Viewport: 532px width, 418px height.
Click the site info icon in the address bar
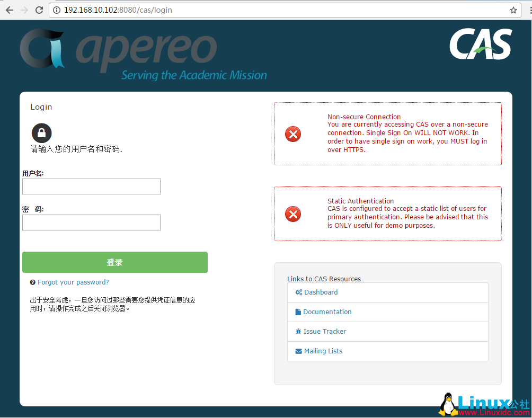[56, 10]
